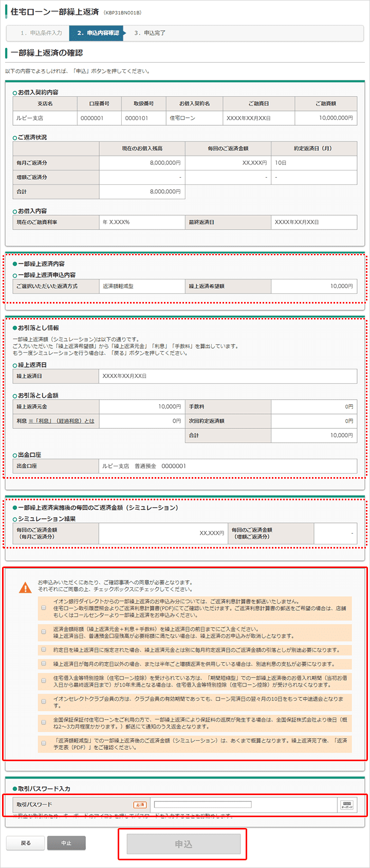Click the 中止 button
The width and height of the screenshot is (370, 868).
pos(66,843)
